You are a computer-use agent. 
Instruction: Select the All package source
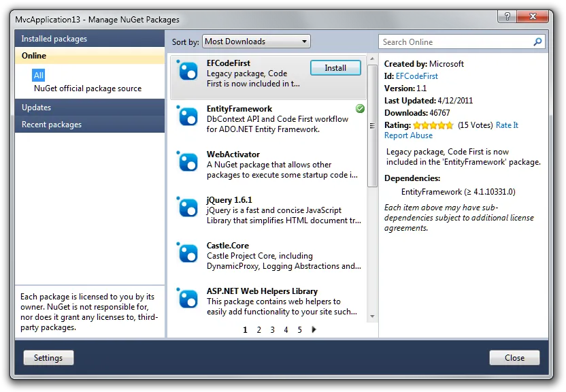tap(39, 75)
